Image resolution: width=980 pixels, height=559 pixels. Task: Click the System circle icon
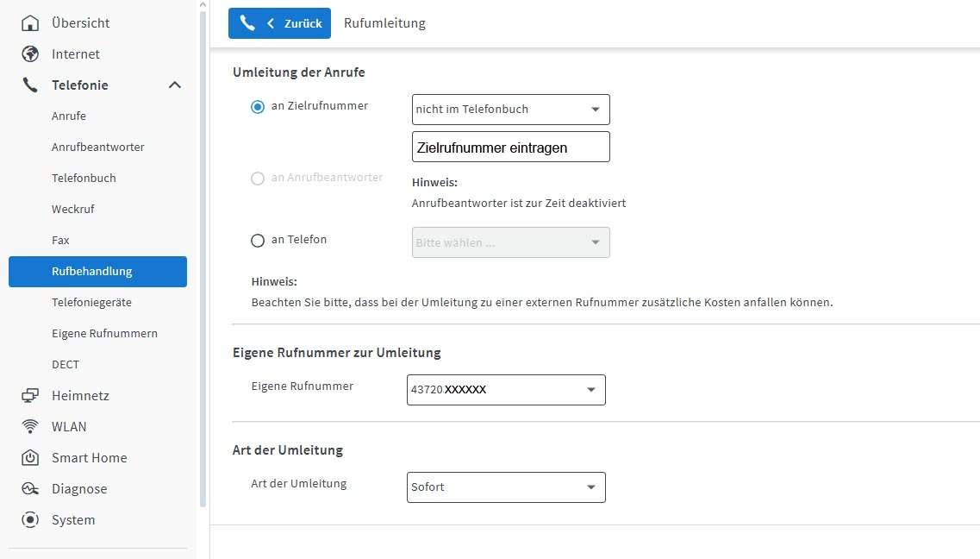(x=30, y=520)
